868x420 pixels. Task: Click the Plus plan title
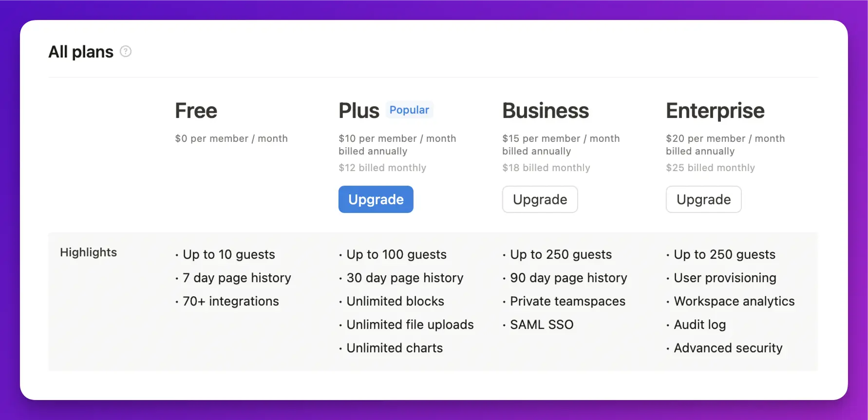click(359, 111)
